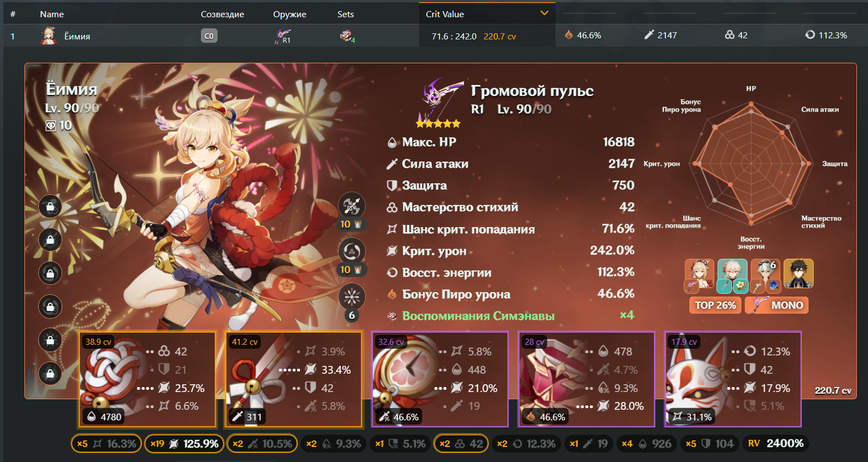Image resolution: width=868 pixels, height=462 pixels.
Task: Click the normal attack talent icon
Action: tap(351, 206)
